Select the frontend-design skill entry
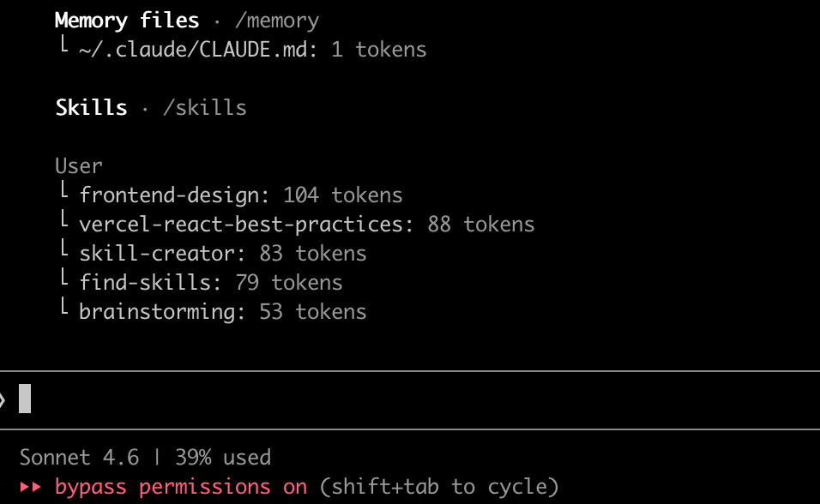This screenshot has width=820, height=504. pyautogui.click(x=169, y=195)
